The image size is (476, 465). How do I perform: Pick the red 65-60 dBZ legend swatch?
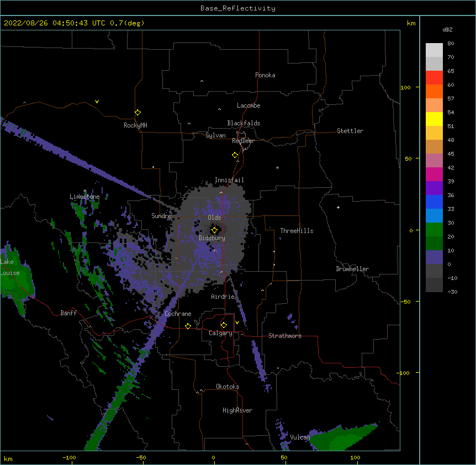tap(434, 77)
